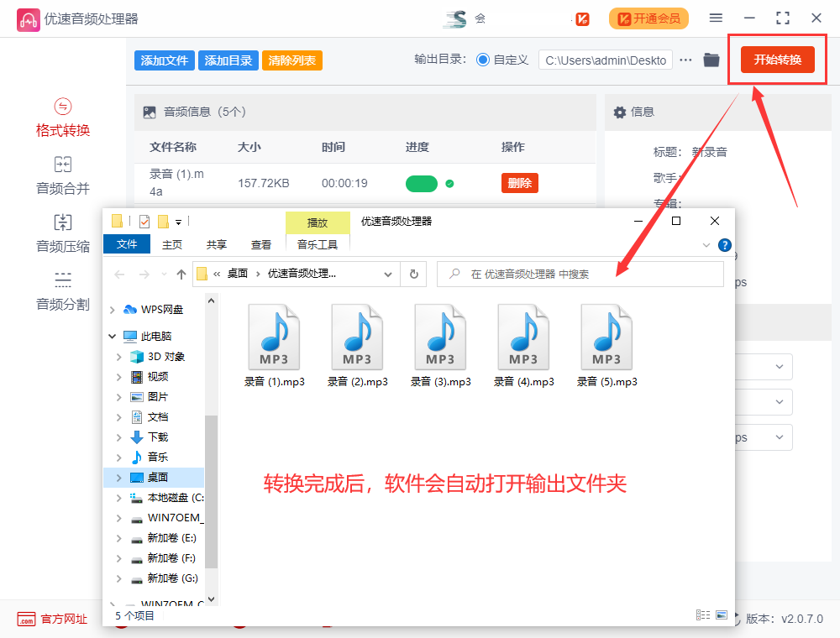Viewport: 840px width, 638px height.
Task: Select the file 录音 (3).mp3
Action: point(440,346)
